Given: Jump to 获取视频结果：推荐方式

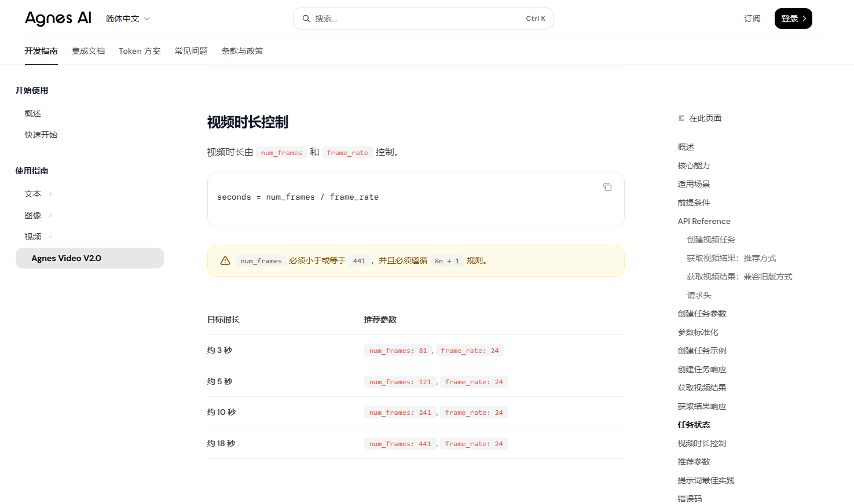Looking at the screenshot, I should 731,258.
